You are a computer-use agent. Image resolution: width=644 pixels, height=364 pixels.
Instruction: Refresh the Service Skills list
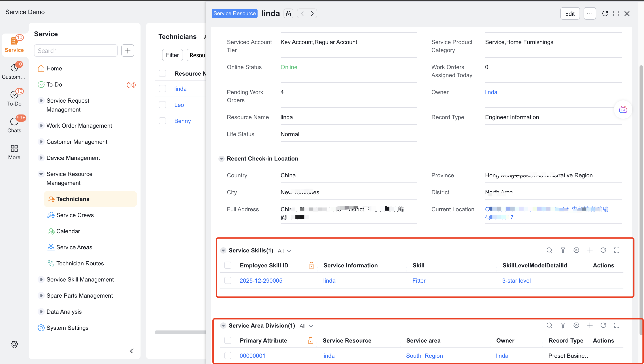603,250
